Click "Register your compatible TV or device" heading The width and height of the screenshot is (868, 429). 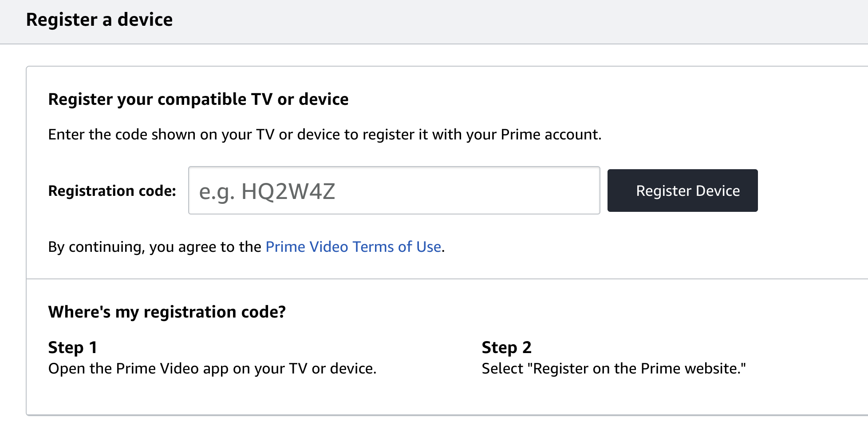point(198,99)
